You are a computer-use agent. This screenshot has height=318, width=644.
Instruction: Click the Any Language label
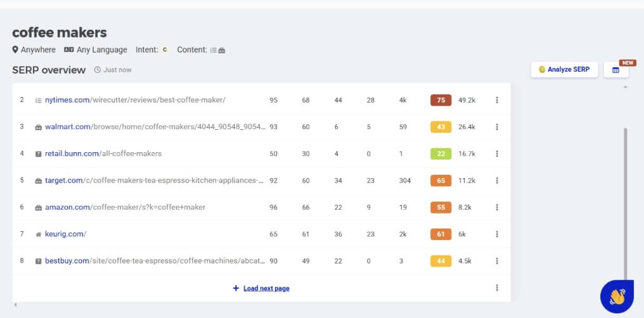coord(102,49)
